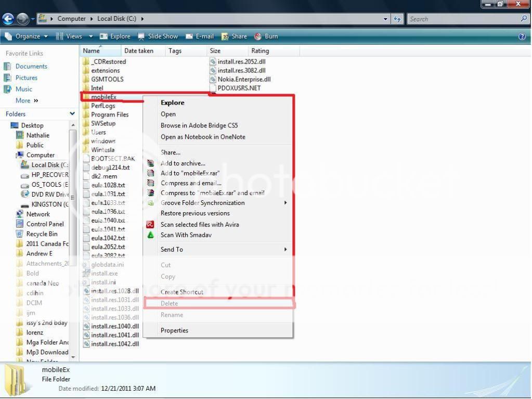Click the arrow after Computer in address bar
This screenshot has height=399, width=532.
(x=92, y=19)
